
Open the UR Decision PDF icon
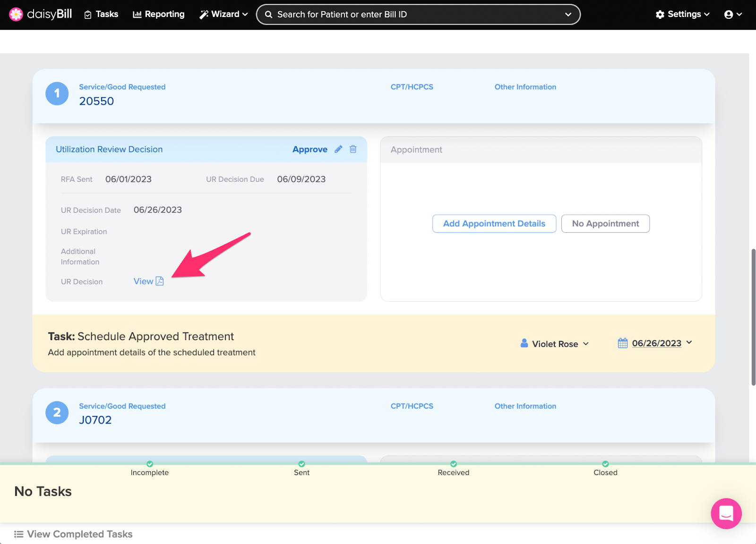[160, 281]
